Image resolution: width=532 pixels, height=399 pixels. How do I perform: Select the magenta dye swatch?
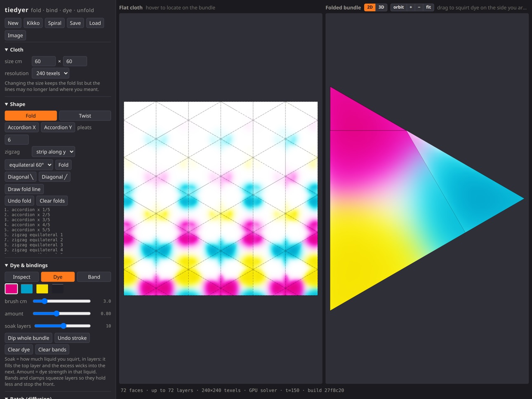(x=11, y=289)
